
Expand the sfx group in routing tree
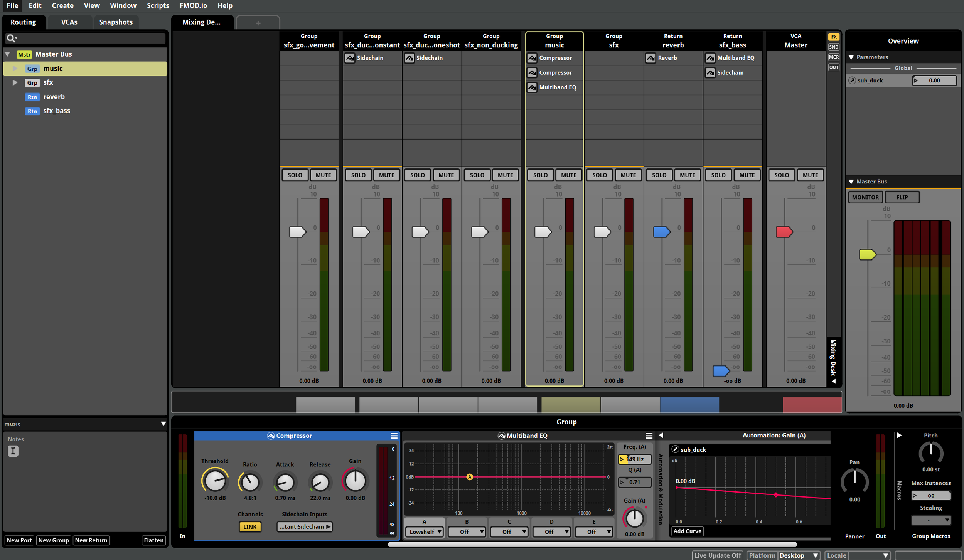point(15,82)
